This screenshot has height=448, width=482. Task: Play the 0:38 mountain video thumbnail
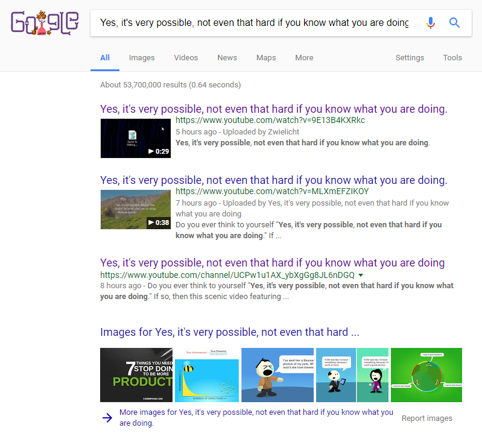click(x=136, y=210)
